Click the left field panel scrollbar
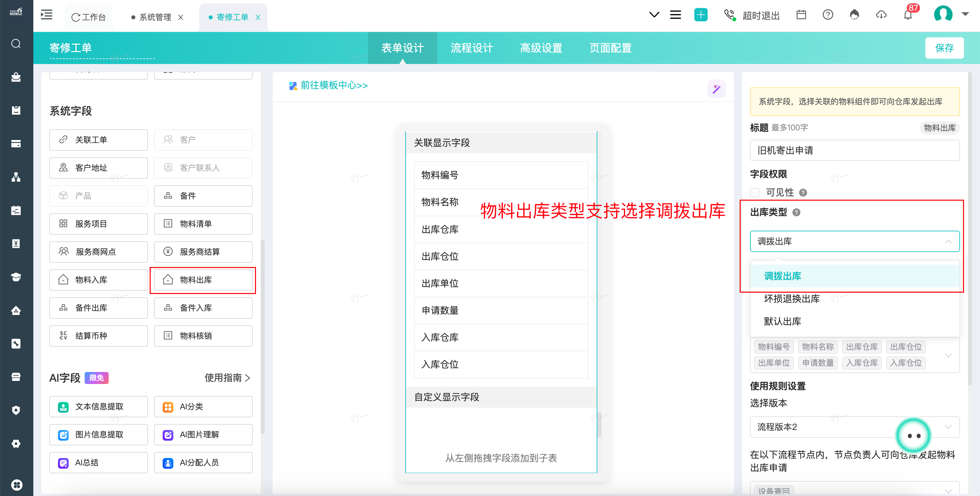The width and height of the screenshot is (980, 496). (263, 337)
